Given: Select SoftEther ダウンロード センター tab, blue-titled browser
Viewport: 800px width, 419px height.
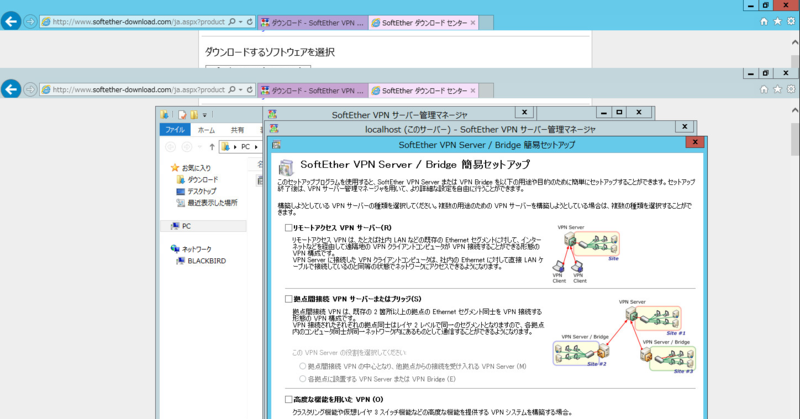Looking at the screenshot, I should tap(423, 22).
